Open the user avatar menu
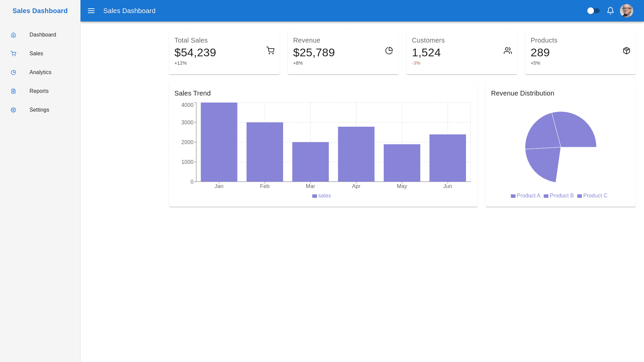The width and height of the screenshot is (644, 362). (x=627, y=11)
